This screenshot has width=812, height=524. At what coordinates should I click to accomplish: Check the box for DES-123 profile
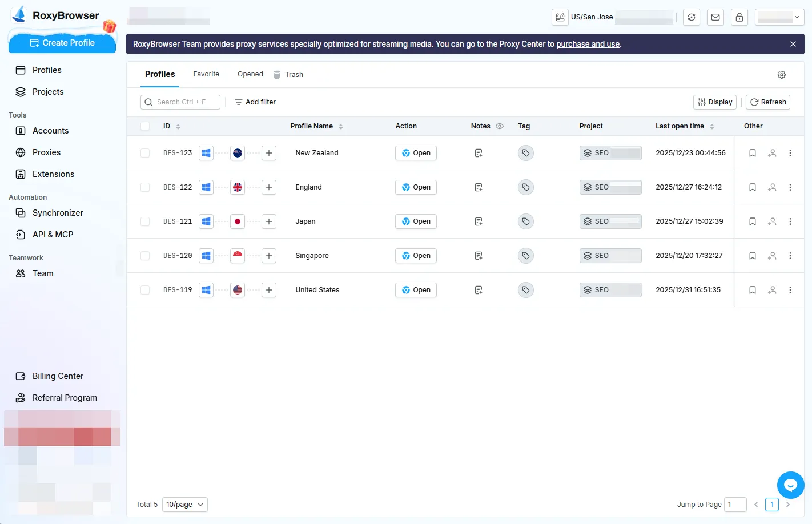[145, 153]
